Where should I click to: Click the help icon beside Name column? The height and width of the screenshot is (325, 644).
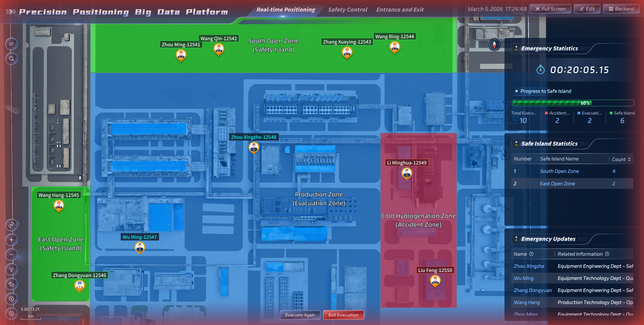[531, 254]
